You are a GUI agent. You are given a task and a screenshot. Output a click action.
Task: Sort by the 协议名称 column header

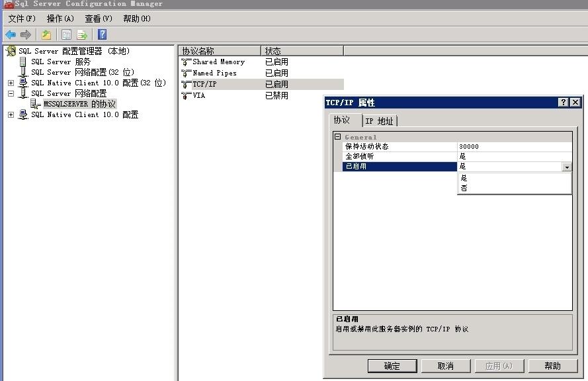[x=220, y=51]
